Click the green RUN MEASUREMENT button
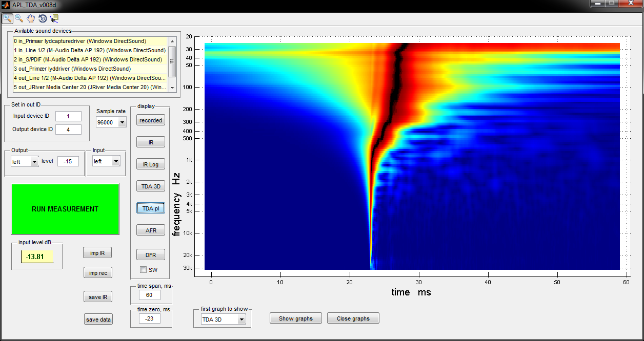This screenshot has width=644, height=341. [65, 209]
